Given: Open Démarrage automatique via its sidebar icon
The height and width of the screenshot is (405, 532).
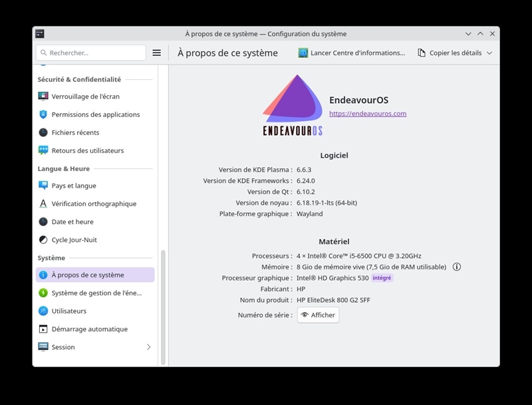Looking at the screenshot, I should [44, 329].
